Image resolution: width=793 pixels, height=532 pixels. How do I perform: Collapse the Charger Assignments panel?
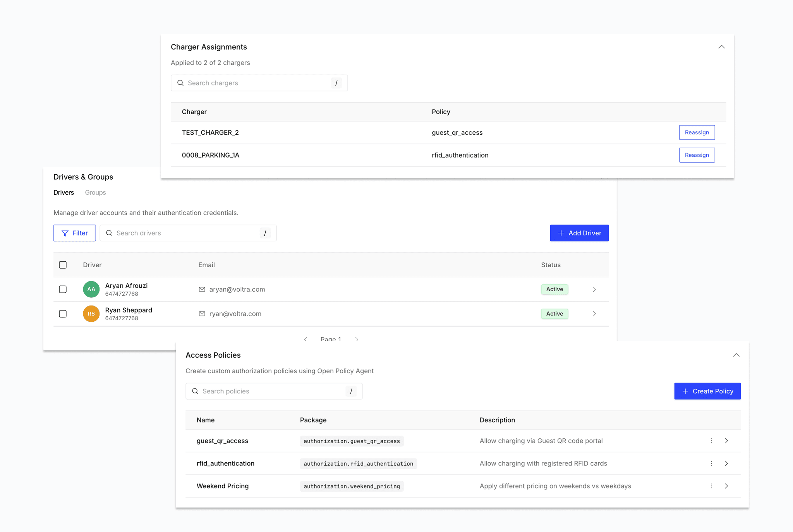pyautogui.click(x=721, y=47)
